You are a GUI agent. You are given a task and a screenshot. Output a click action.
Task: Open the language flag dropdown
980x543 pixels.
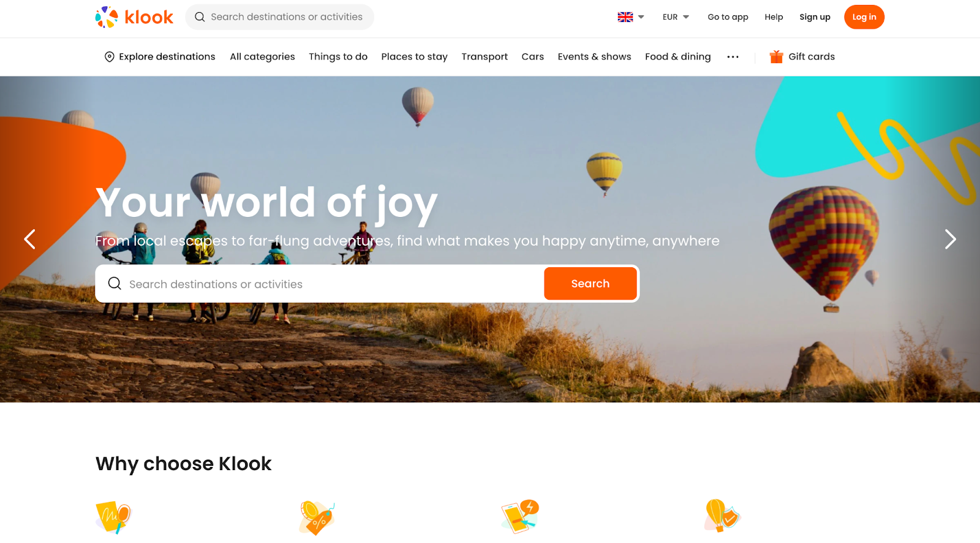click(631, 17)
